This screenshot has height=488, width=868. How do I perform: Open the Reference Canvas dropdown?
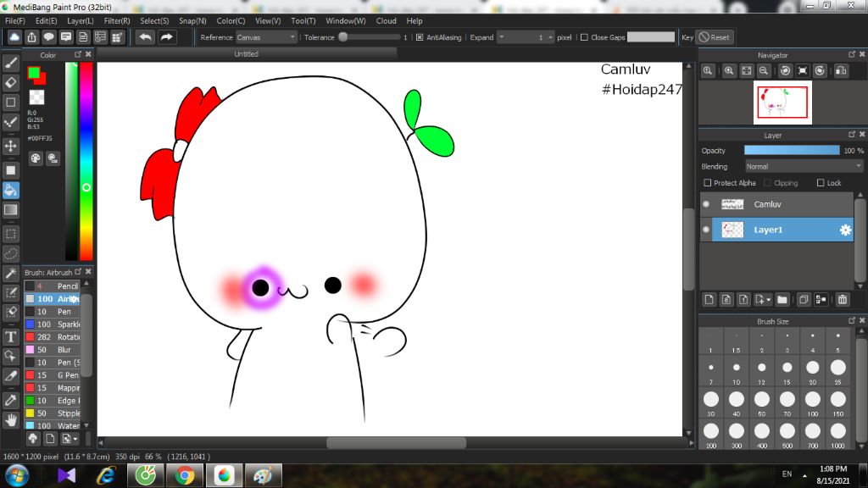pyautogui.click(x=266, y=37)
